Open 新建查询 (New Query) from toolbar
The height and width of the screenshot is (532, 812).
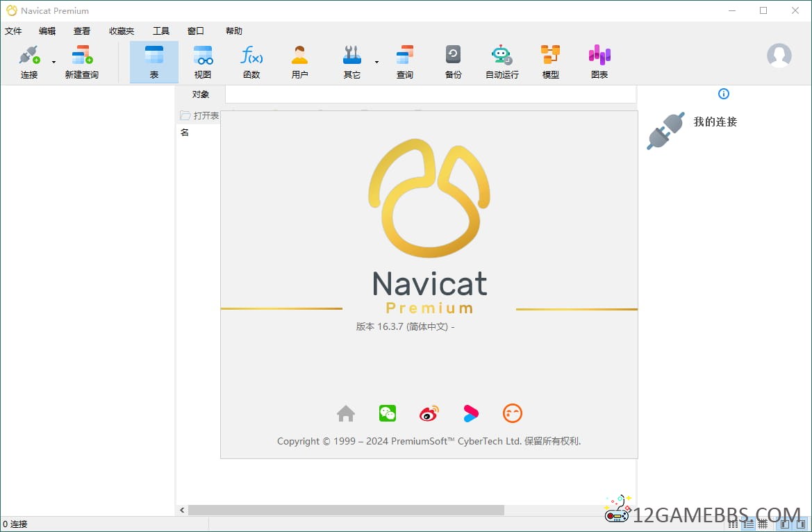pyautogui.click(x=82, y=63)
